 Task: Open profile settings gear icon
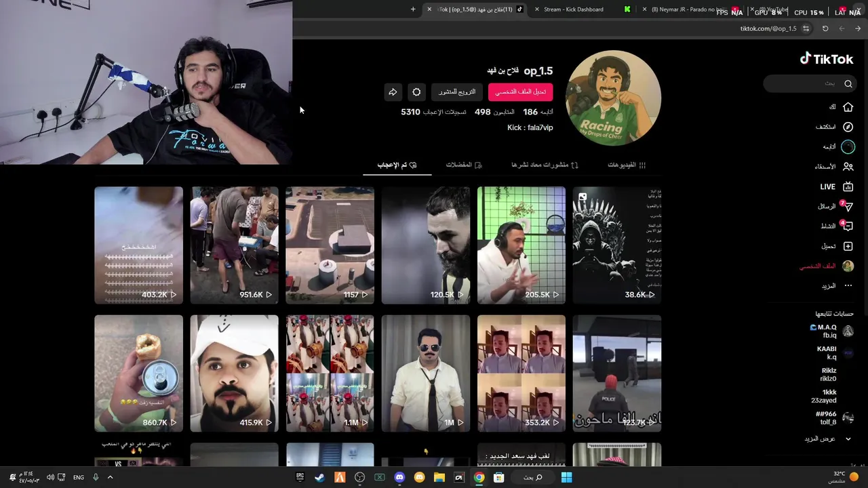(x=416, y=92)
